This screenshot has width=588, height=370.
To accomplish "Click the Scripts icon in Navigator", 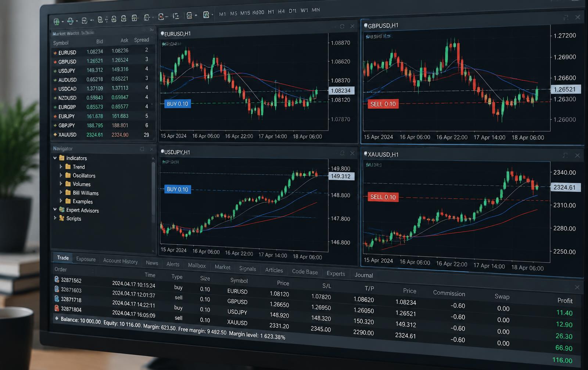I will (62, 218).
